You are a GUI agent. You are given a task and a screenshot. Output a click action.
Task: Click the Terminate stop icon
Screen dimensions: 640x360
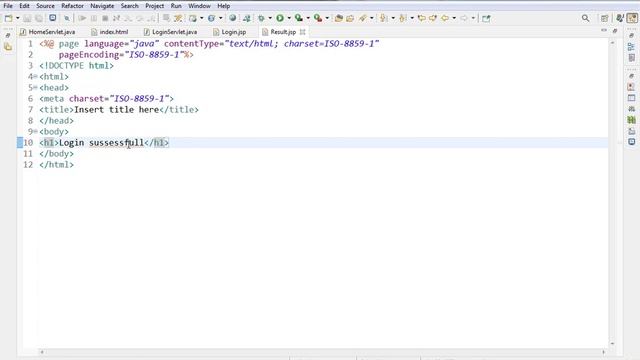(x=105, y=18)
